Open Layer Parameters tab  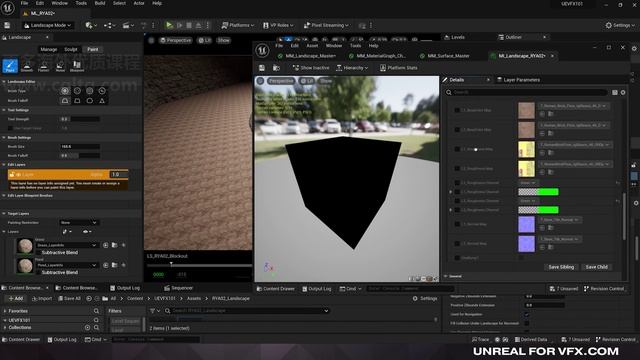[x=518, y=80]
